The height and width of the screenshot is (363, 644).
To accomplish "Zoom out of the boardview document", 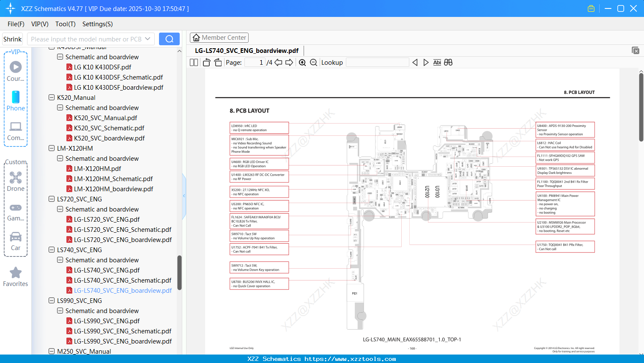I will tap(313, 62).
